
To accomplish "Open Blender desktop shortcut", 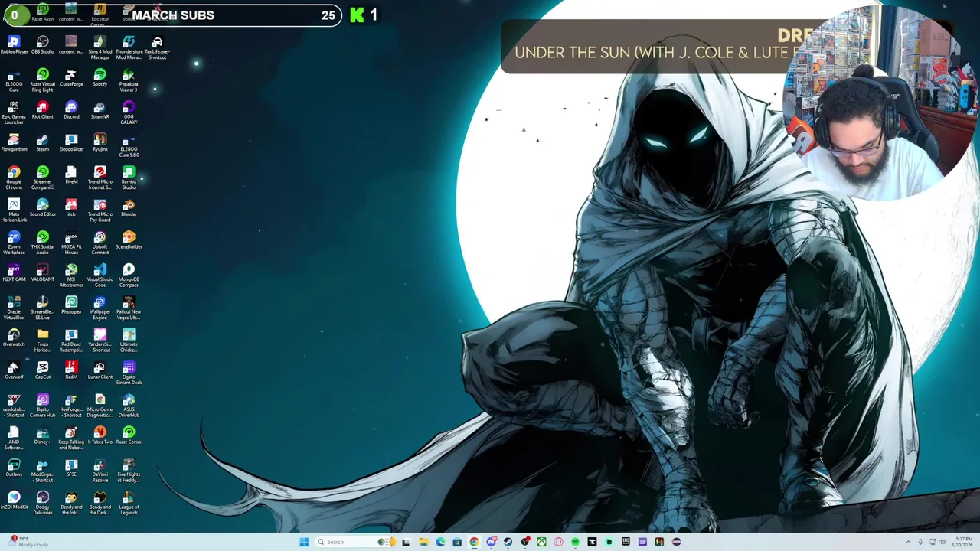I will 129,207.
